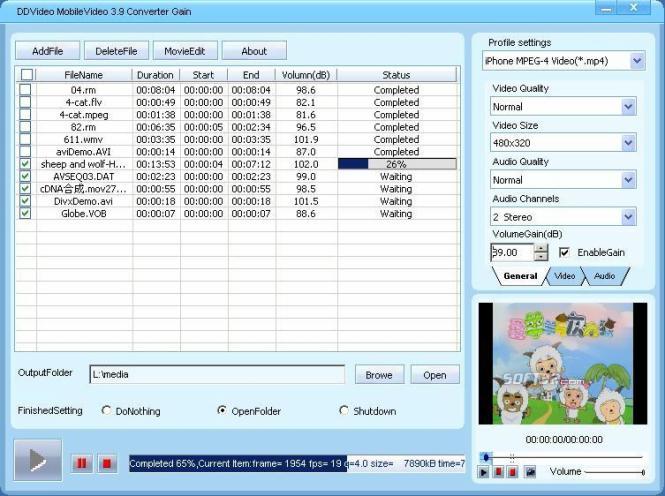This screenshot has height=496, width=665.
Task: Open the Audio Quality dropdown
Action: click(628, 180)
